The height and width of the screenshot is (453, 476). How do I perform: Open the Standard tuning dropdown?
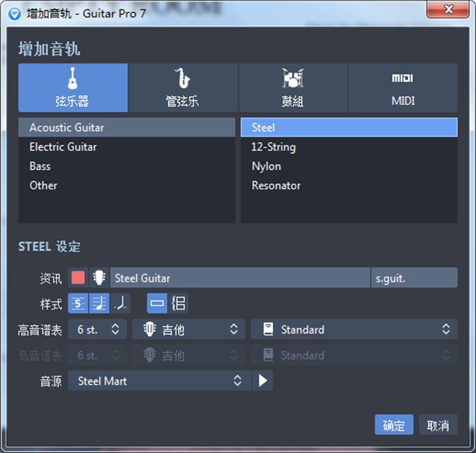click(x=354, y=330)
